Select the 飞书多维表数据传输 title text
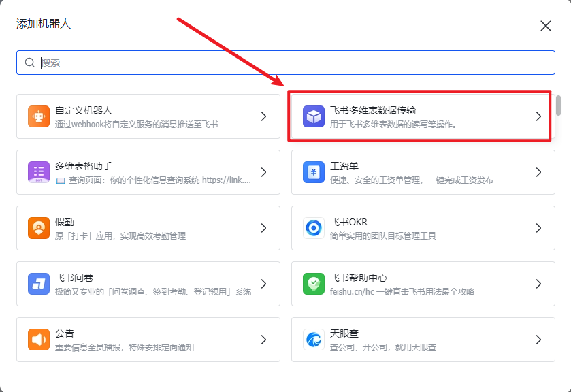Viewport: 571px width, 392px height. tap(373, 110)
